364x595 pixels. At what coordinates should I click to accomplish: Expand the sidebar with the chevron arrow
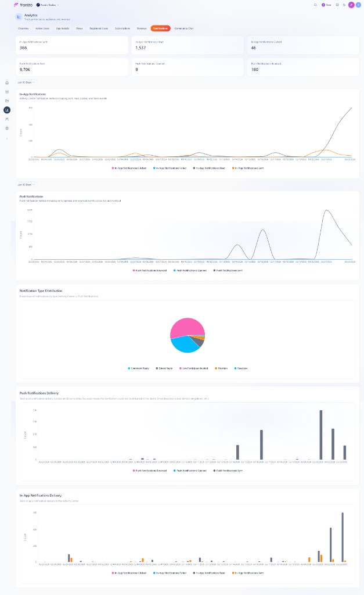pyautogui.click(x=7, y=138)
